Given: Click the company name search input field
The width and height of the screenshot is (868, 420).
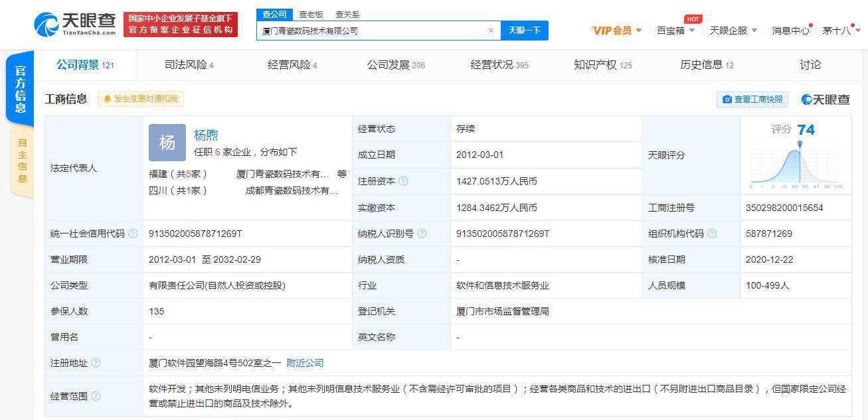Looking at the screenshot, I should 372,31.
